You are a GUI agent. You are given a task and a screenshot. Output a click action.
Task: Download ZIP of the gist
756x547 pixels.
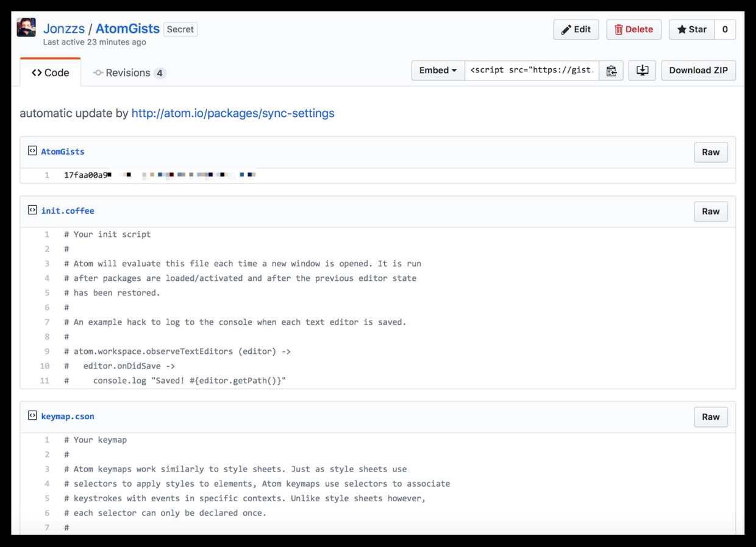coord(698,71)
